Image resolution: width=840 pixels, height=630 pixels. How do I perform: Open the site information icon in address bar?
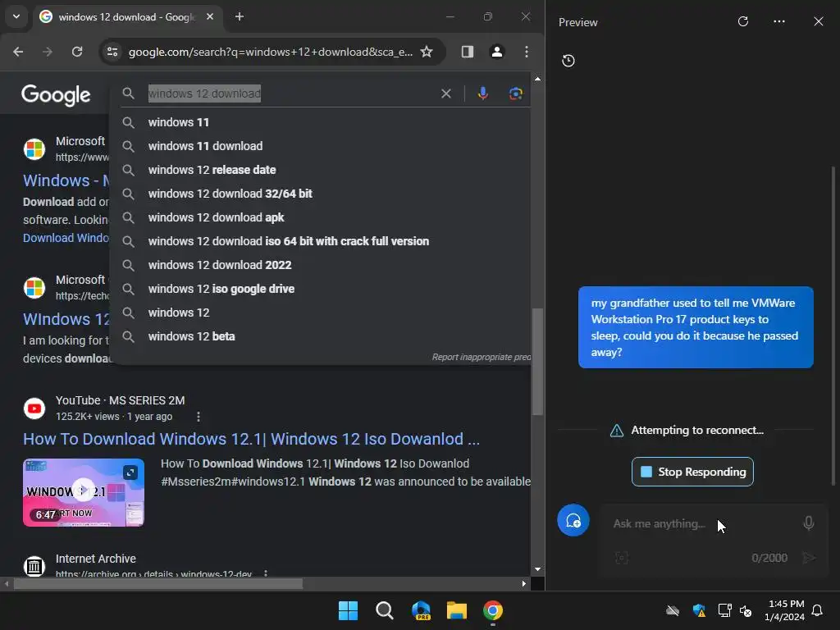(112, 52)
